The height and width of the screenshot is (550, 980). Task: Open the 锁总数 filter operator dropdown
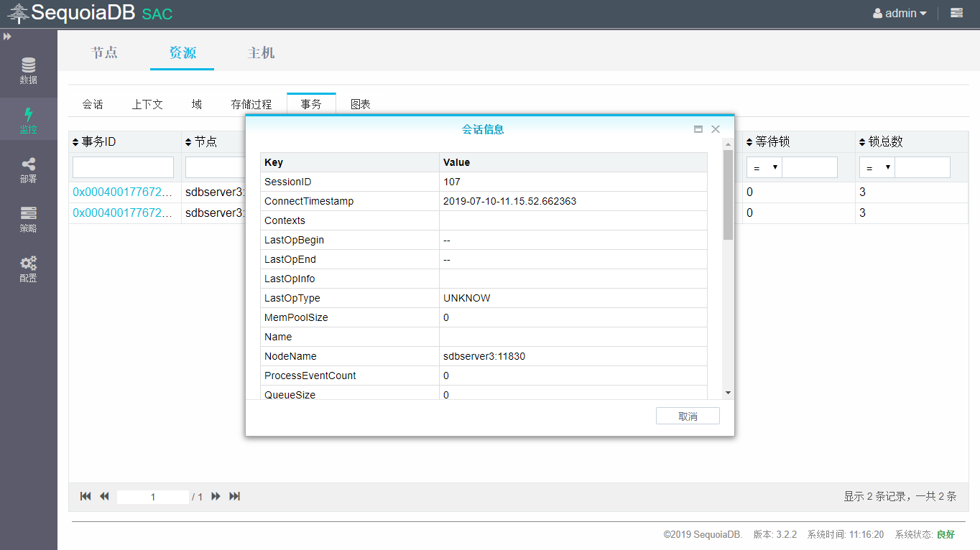click(877, 167)
